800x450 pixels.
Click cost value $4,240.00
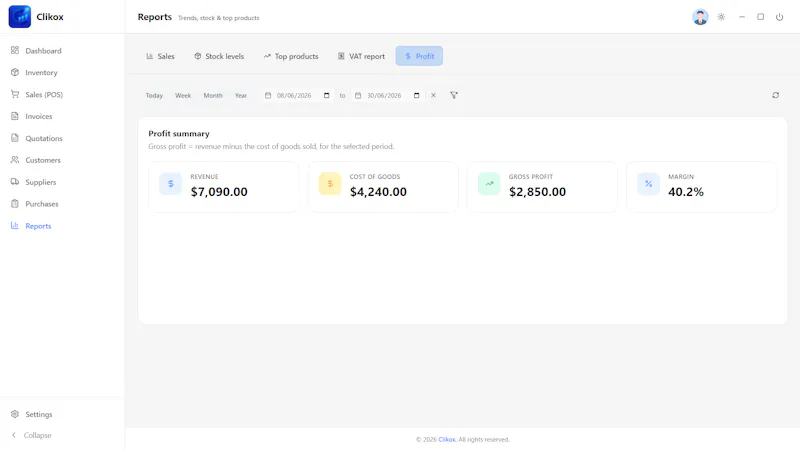378,192
